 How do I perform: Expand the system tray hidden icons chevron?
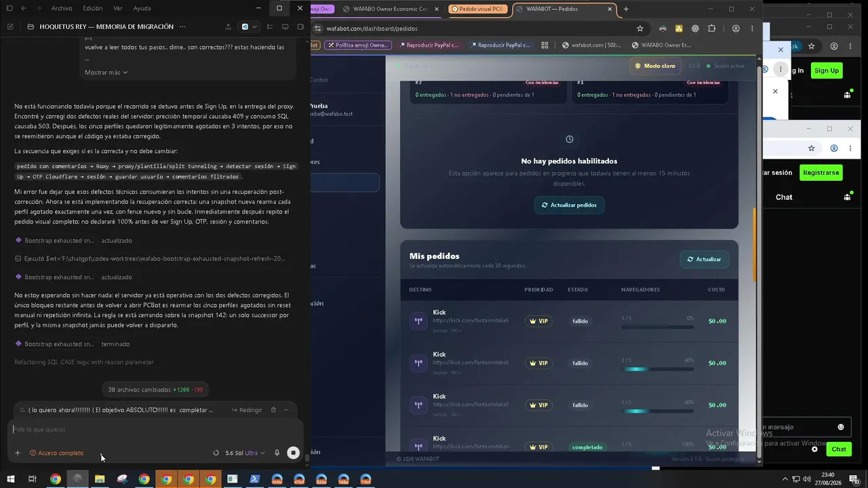[785, 479]
